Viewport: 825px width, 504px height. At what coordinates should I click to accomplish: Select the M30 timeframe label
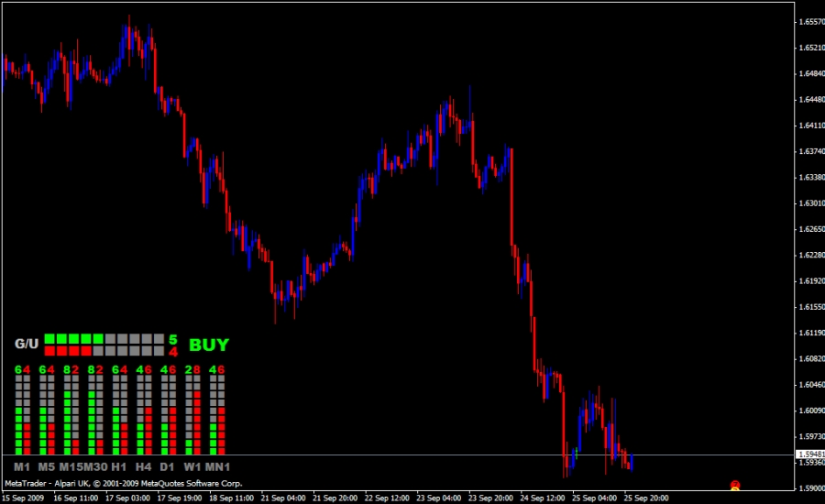tap(94, 466)
